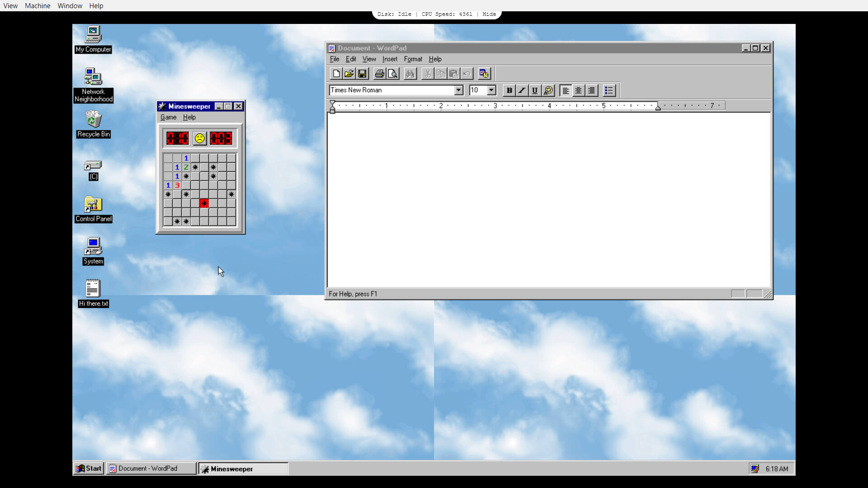Select the System shortcut icon

click(93, 251)
